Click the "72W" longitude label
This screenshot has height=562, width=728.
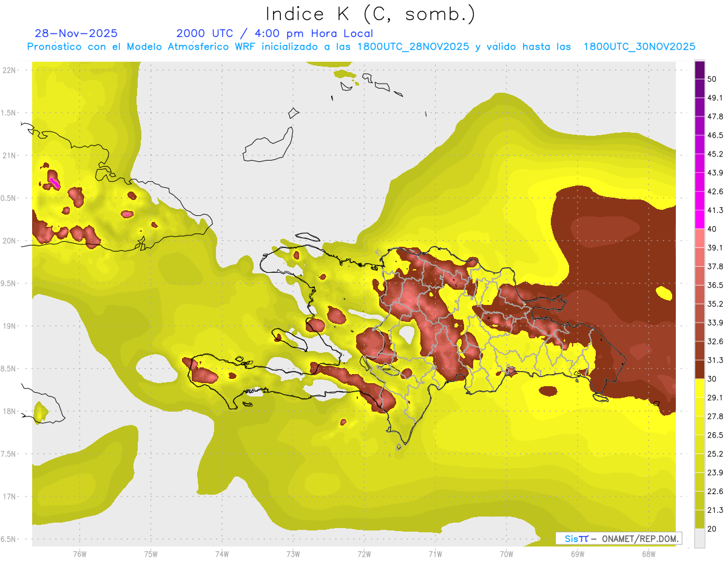coord(364,554)
